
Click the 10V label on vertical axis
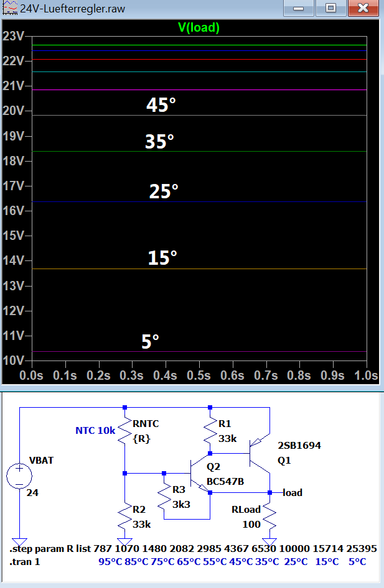[13, 361]
